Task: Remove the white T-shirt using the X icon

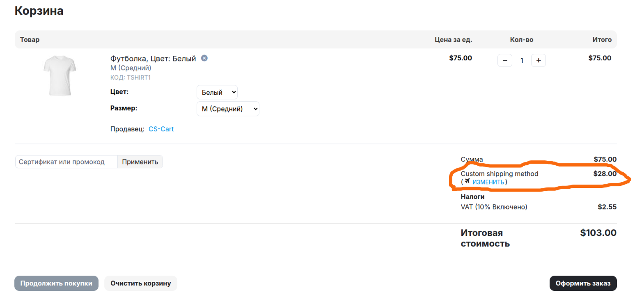Action: click(204, 58)
